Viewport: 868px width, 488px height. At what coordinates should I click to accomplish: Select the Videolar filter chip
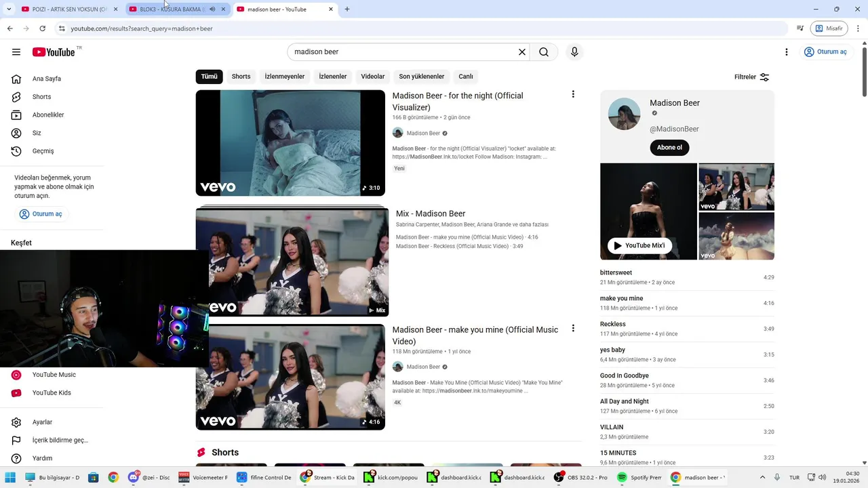[373, 77]
